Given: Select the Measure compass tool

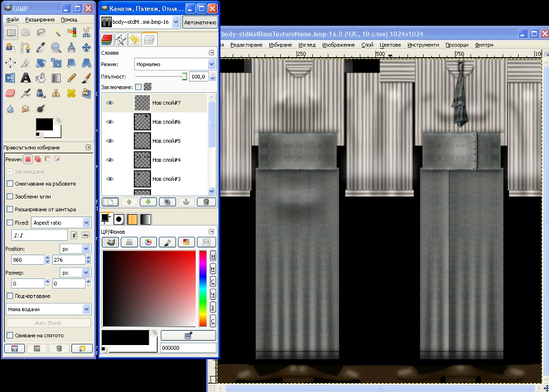Looking at the screenshot, I should (71, 48).
